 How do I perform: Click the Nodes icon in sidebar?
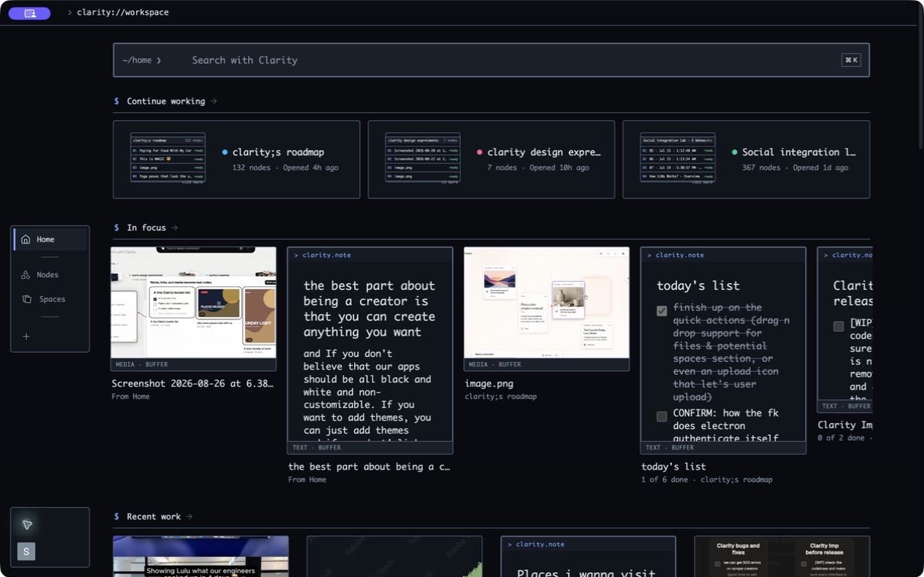pyautogui.click(x=26, y=275)
